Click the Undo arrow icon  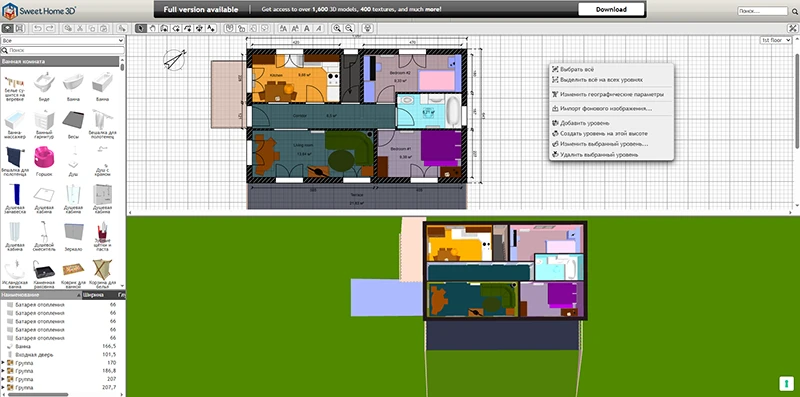pyautogui.click(x=38, y=28)
